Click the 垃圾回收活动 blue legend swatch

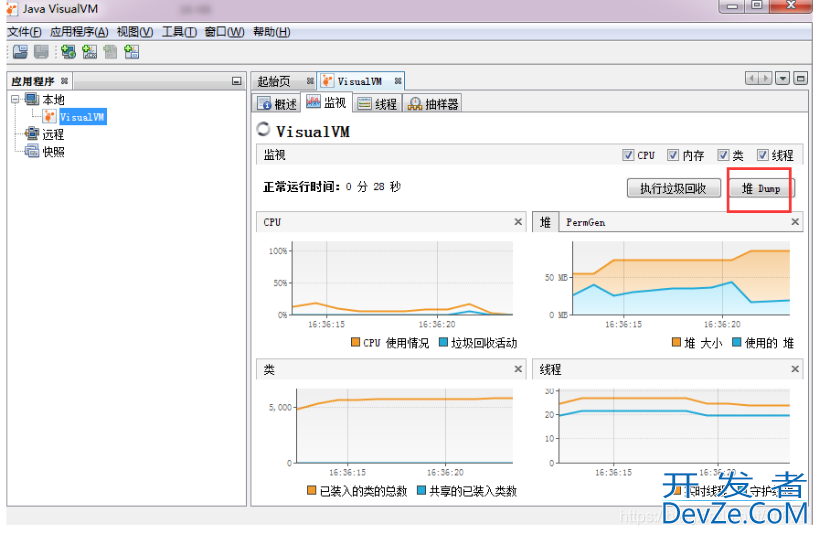443,342
